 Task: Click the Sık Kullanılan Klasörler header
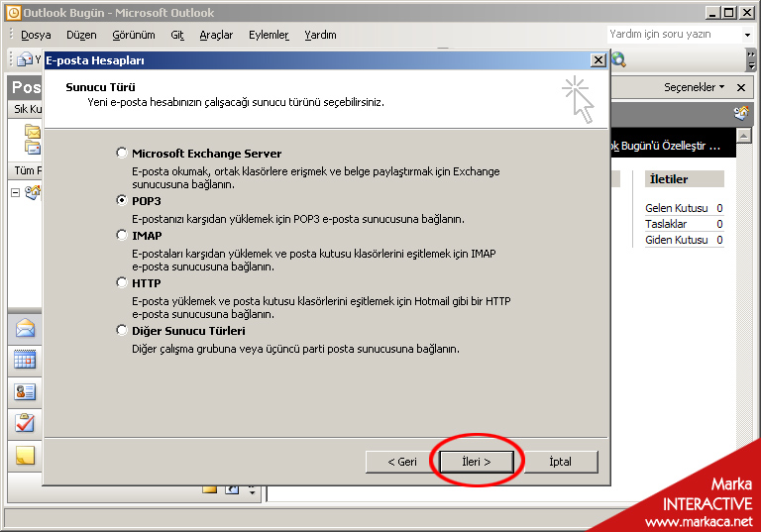coord(25,109)
